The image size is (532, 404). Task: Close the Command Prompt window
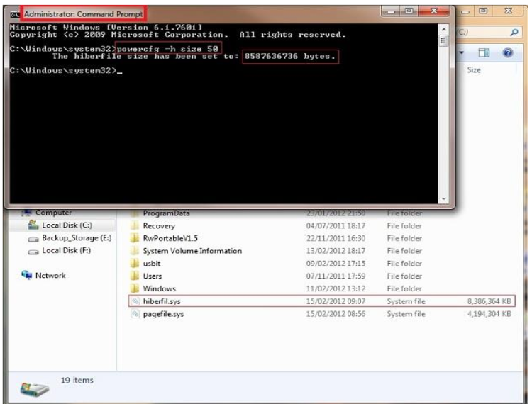tap(434, 11)
